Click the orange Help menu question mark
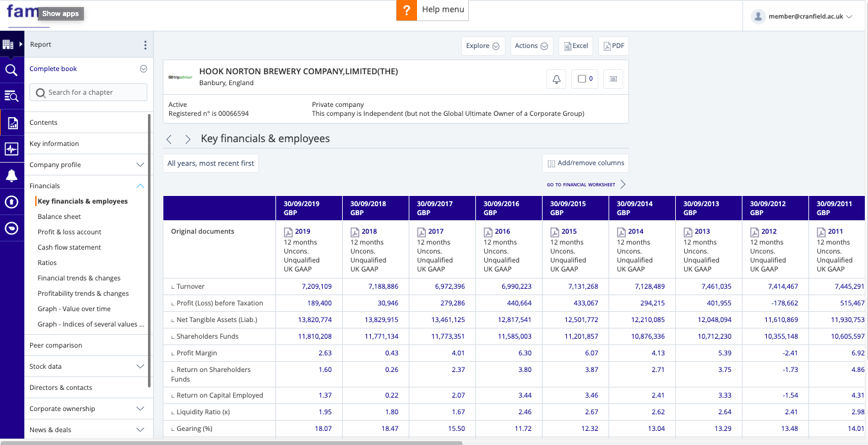The height and width of the screenshot is (445, 868). (x=406, y=10)
